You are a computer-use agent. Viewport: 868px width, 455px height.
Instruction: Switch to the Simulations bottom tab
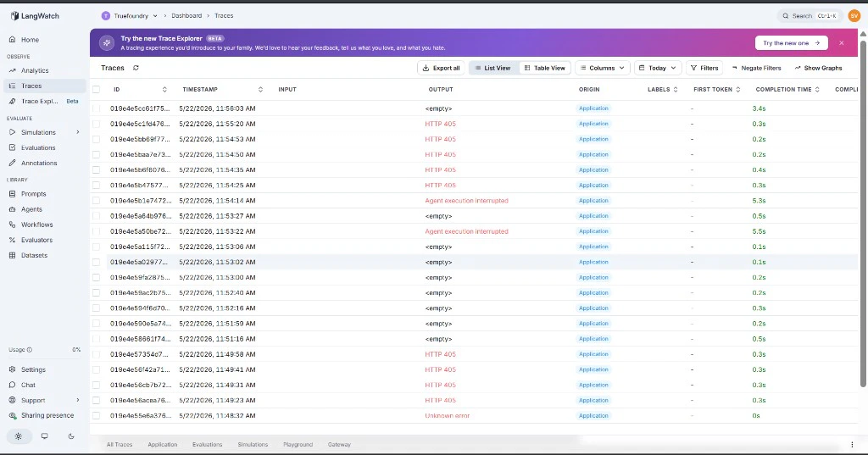[x=253, y=445]
